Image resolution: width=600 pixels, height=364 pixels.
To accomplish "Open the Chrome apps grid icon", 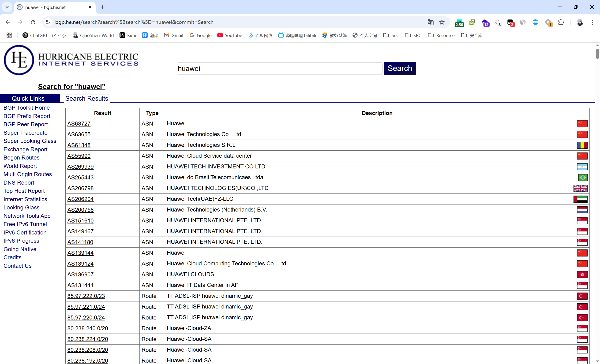I will point(9,35).
